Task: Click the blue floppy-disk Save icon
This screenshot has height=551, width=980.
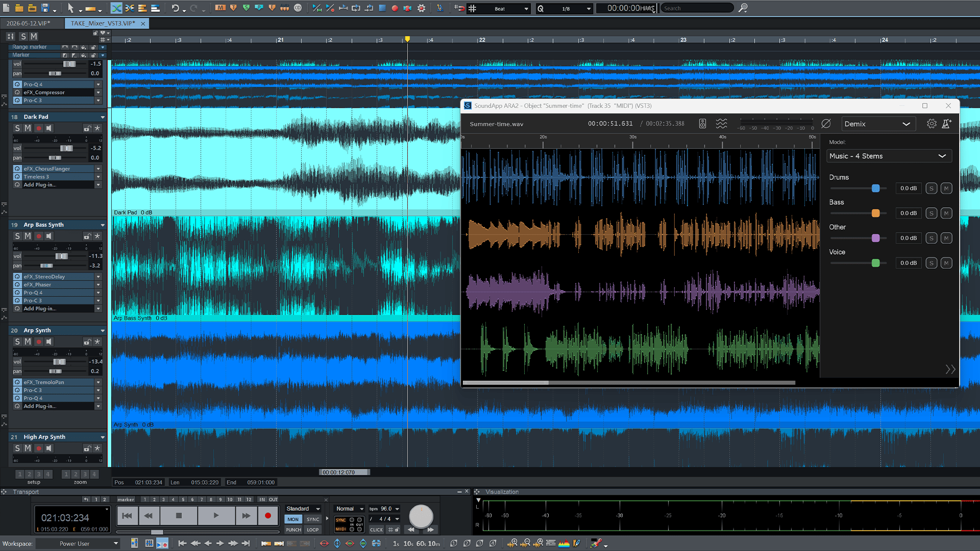Action: [45, 8]
